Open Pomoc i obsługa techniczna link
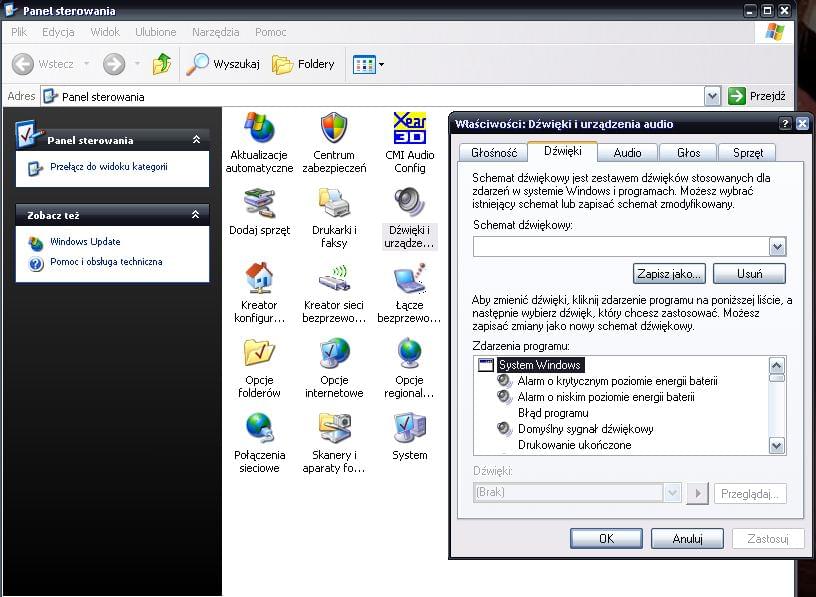Screen dimensions: 816x597 106,262
